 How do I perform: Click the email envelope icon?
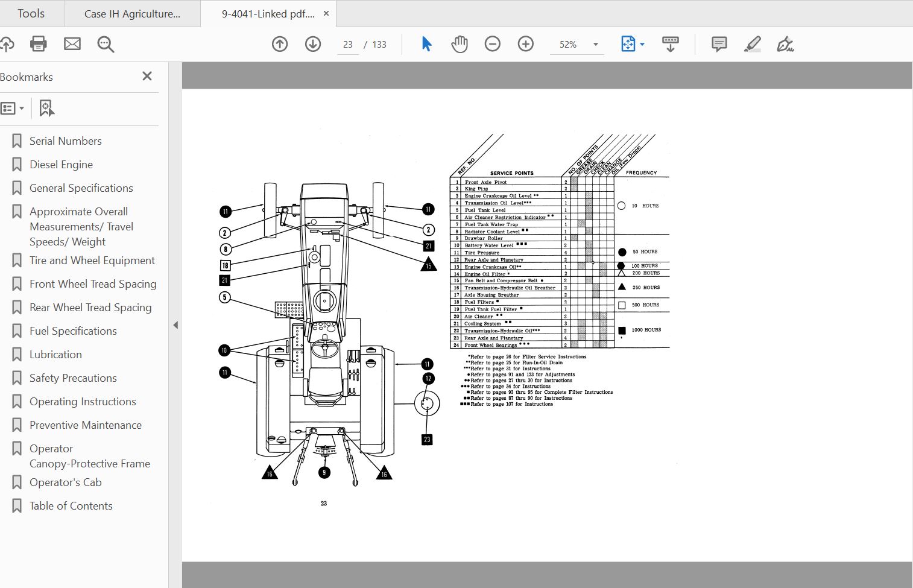(72, 44)
